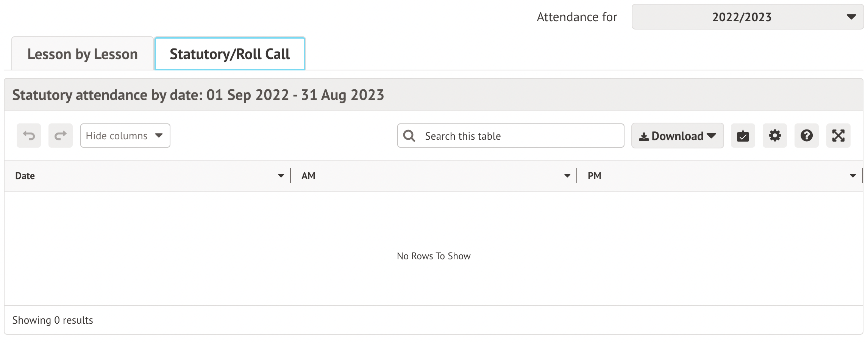Open help with question mark icon
Viewport: 868px width, 343px height.
(806, 136)
